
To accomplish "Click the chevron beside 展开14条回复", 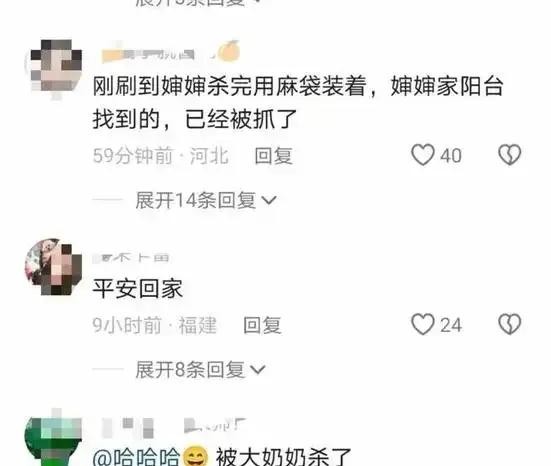I will tap(270, 200).
